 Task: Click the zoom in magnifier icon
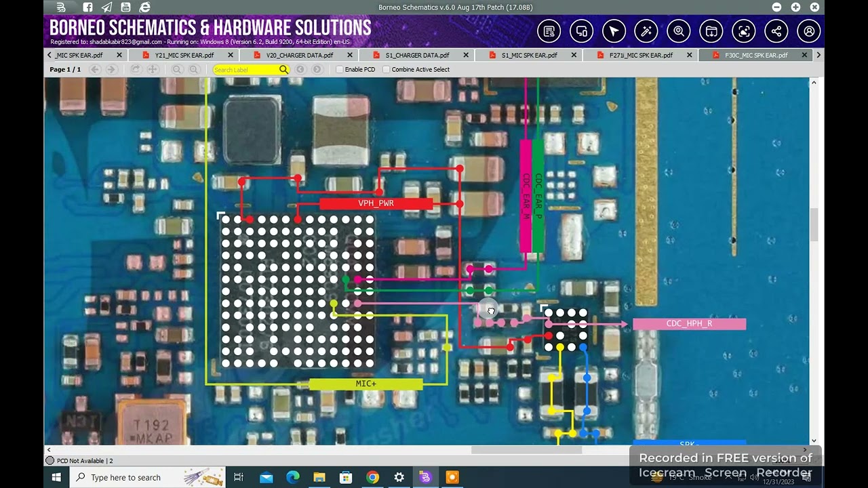tap(194, 69)
